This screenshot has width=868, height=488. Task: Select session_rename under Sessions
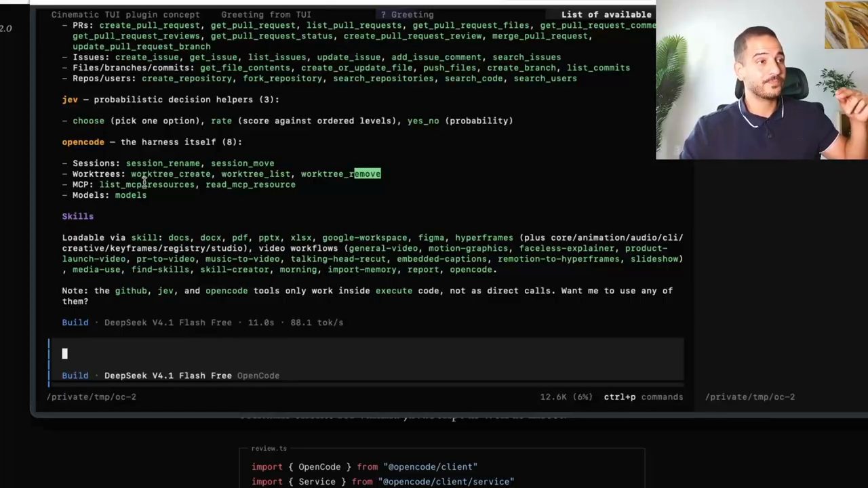[163, 163]
